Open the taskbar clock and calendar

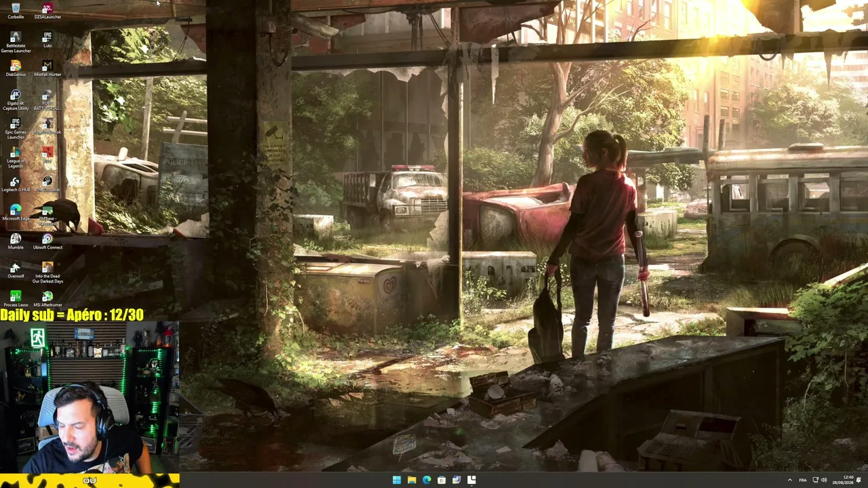coord(843,480)
